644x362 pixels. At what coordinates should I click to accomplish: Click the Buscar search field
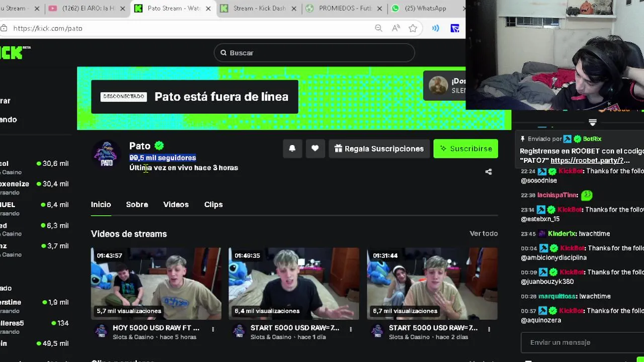click(314, 53)
